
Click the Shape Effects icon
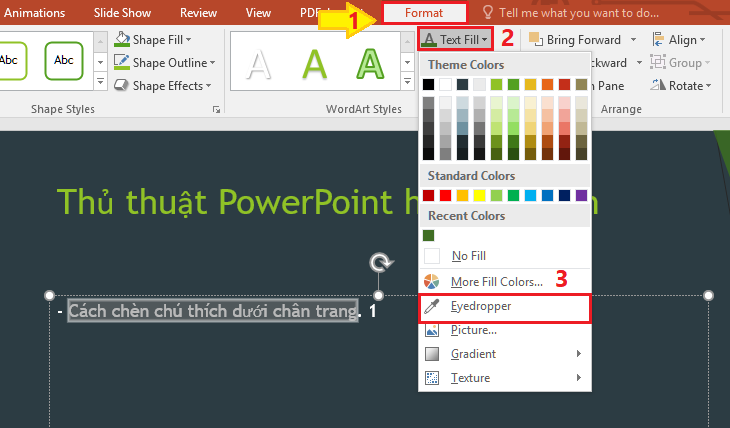pos(122,85)
